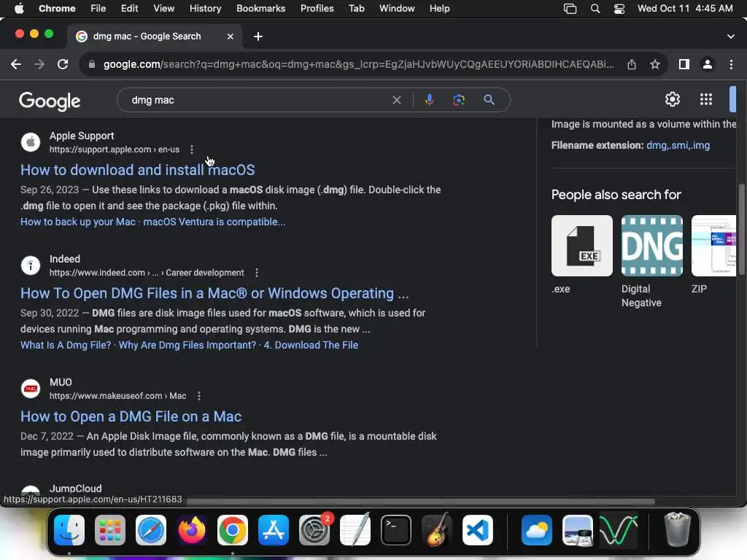Launch Visual Studio Code from the Dock
747x560 pixels.
pyautogui.click(x=477, y=530)
